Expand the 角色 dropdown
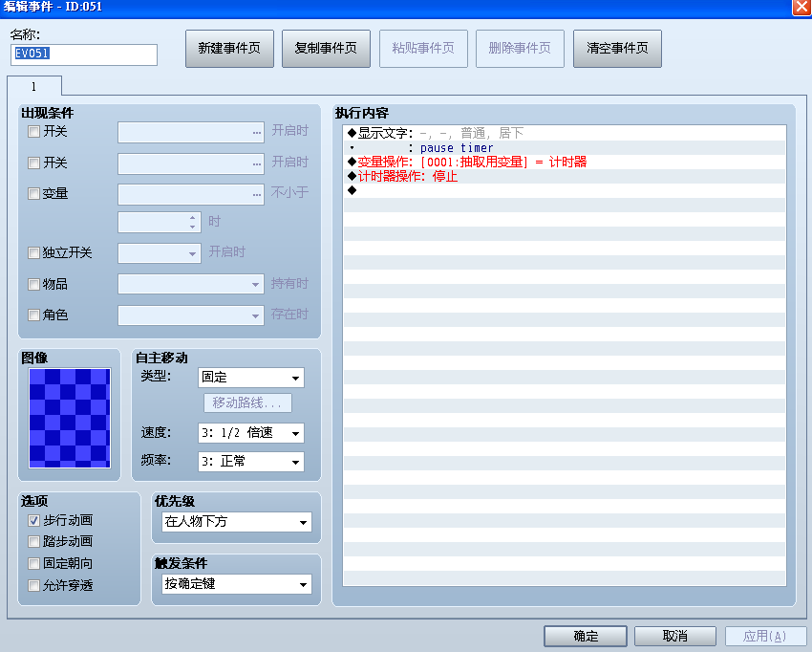This screenshot has width=812, height=652. point(191,315)
